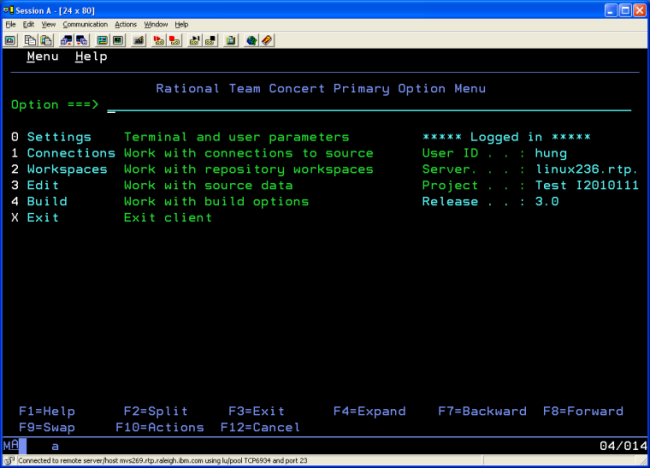Click the Print Screen toolbar icon
Screen dimensions: 650x468
tap(10, 40)
